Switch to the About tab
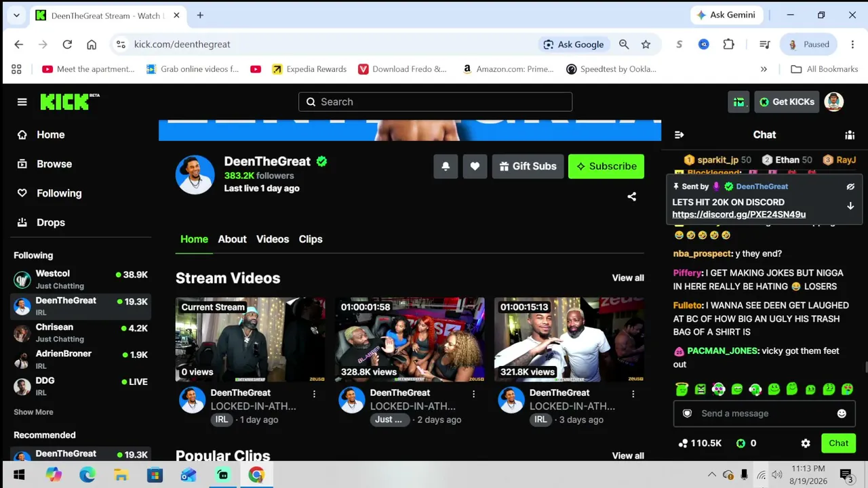The image size is (868, 488). (232, 239)
